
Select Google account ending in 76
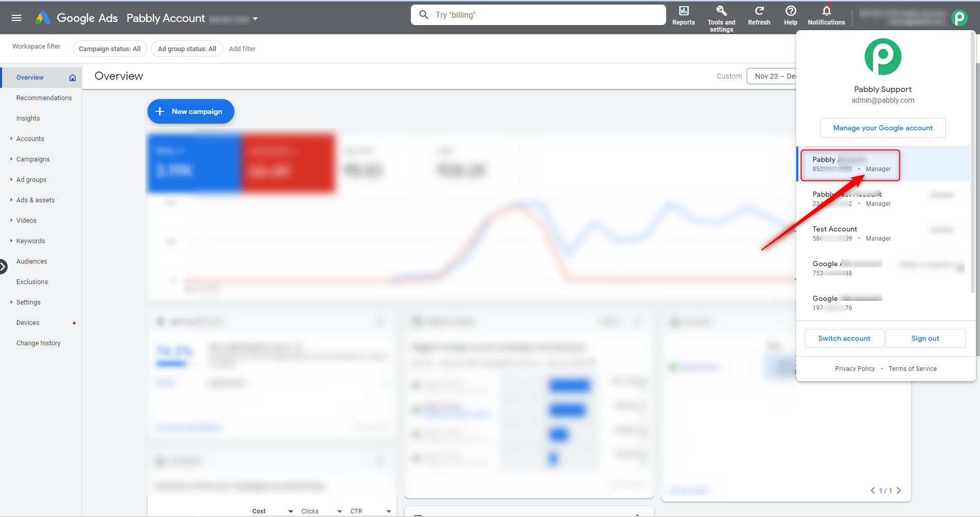(x=884, y=303)
